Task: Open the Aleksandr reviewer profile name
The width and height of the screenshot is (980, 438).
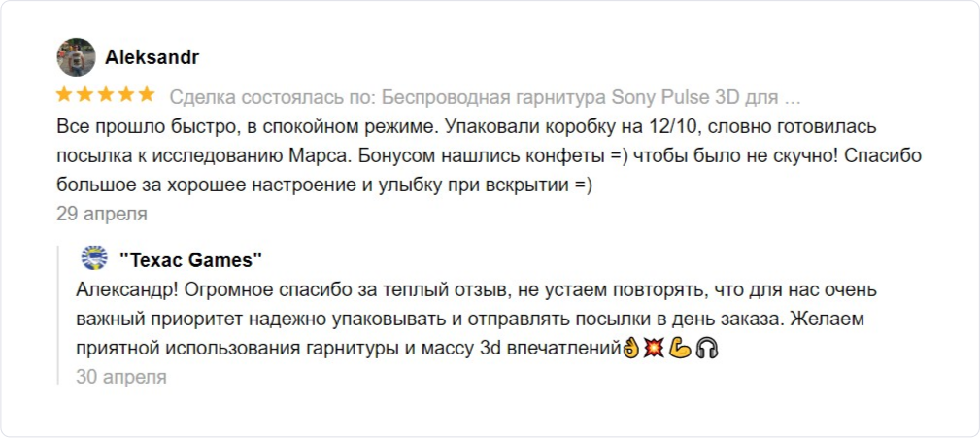Action: [x=152, y=57]
